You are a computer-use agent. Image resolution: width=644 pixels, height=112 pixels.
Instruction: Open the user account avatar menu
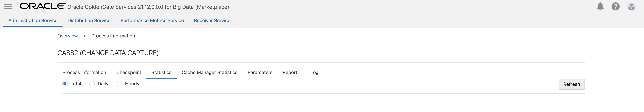point(631,6)
